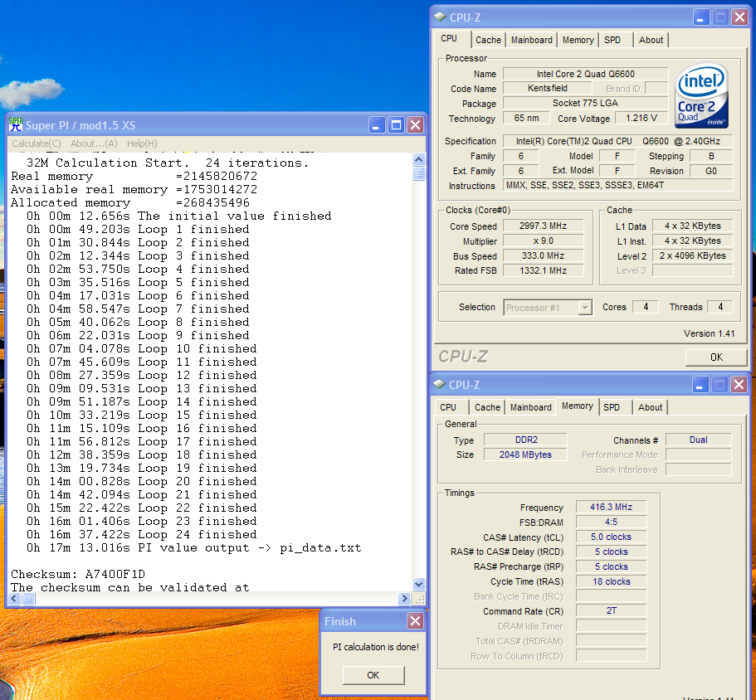
Task: Switch to About tab in top CPU-Z
Action: (x=651, y=40)
